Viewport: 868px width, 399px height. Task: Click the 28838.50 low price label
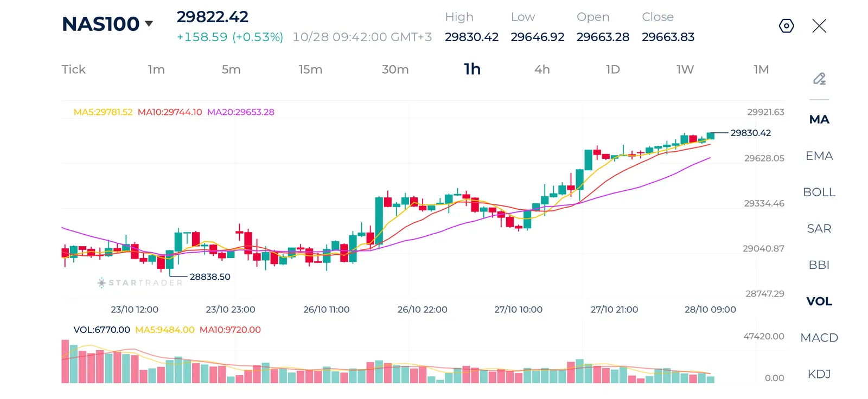[x=210, y=276]
